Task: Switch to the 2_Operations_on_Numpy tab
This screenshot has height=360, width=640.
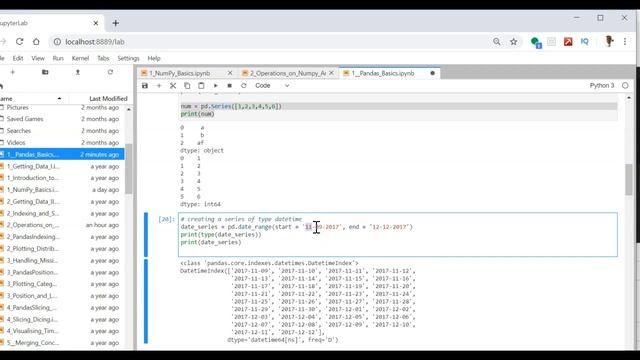Action: click(x=288, y=73)
